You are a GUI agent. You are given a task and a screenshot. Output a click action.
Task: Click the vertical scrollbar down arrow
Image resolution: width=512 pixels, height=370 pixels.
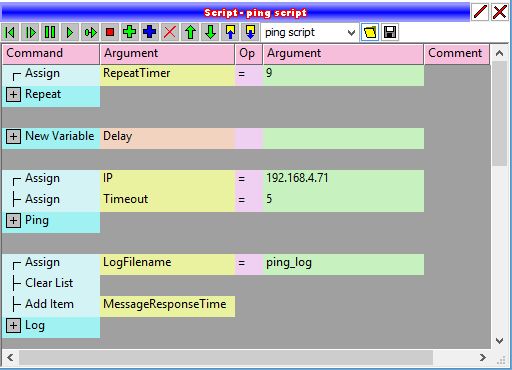point(499,340)
